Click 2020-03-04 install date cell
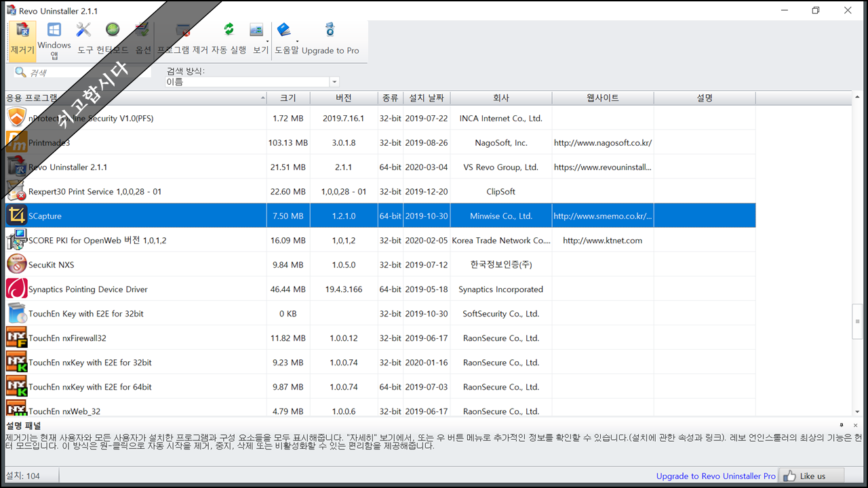Viewport: 868px width, 488px height. tap(427, 167)
